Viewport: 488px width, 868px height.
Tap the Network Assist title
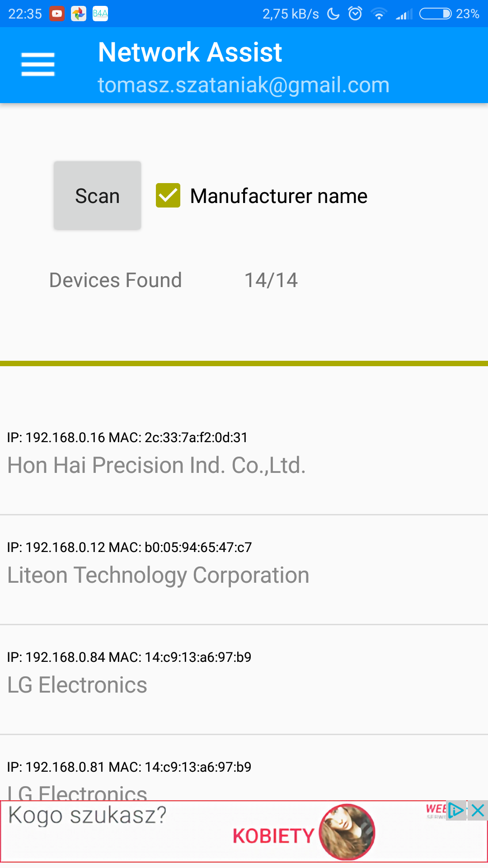(190, 52)
